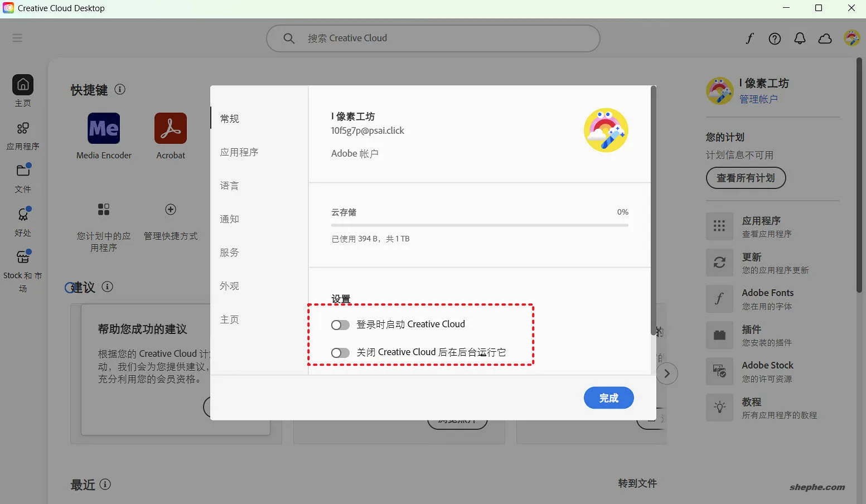The height and width of the screenshot is (504, 866).
Task: Open 插件 plugins icon in right panel
Action: [719, 335]
